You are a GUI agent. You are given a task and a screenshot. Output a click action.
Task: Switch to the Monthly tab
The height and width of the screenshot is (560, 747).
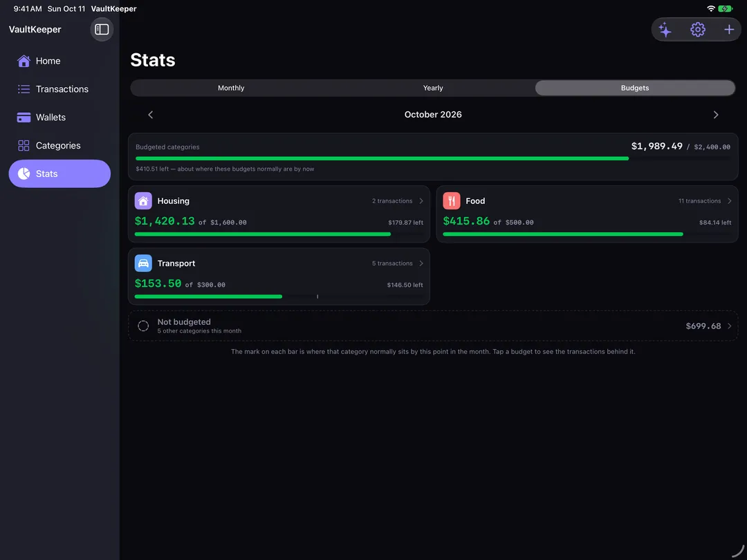tap(231, 88)
